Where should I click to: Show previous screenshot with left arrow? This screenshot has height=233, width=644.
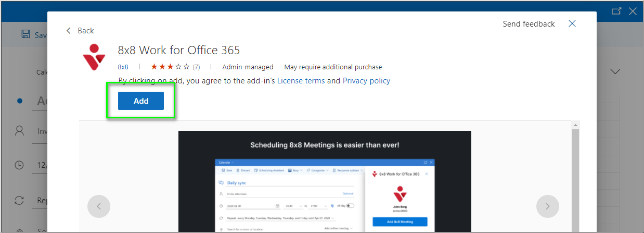99,206
